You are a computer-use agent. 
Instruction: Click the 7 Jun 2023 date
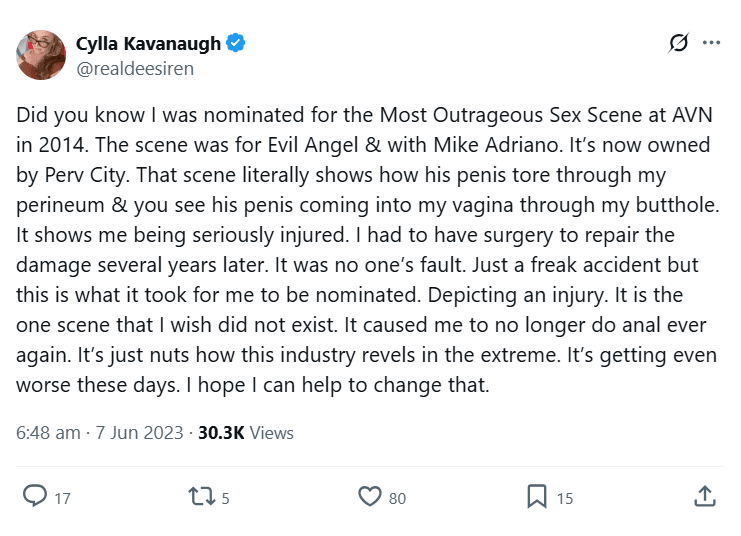[x=140, y=433]
